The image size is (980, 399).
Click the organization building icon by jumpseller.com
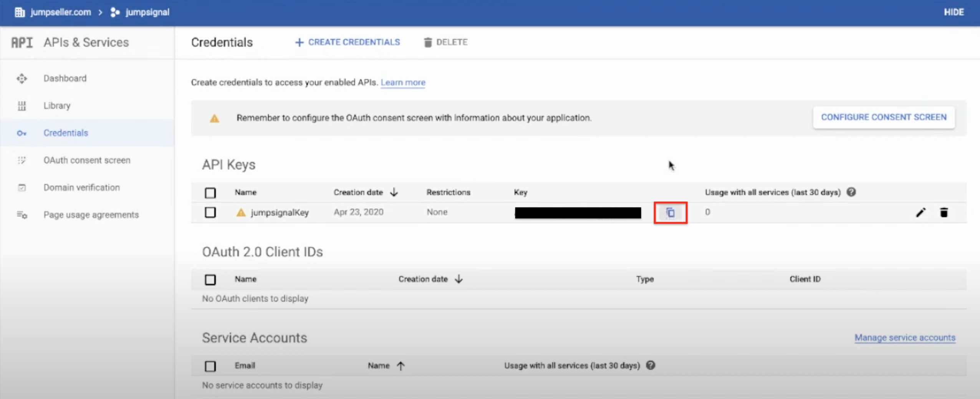[x=20, y=12]
